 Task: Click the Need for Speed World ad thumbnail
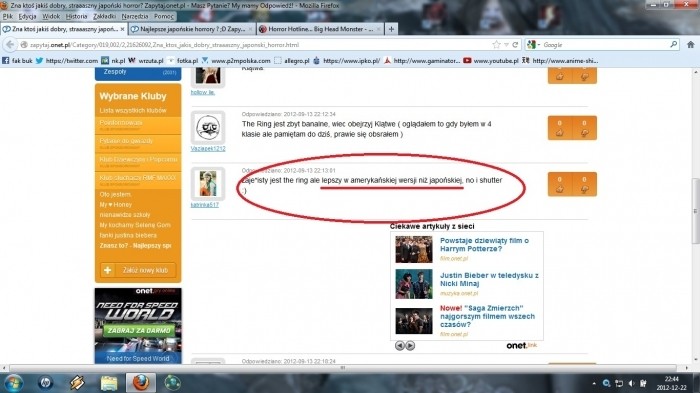click(138, 326)
